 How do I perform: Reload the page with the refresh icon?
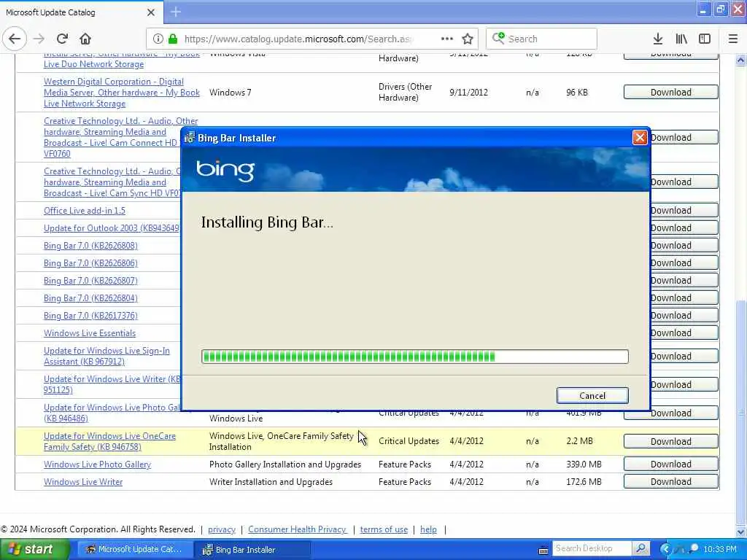(62, 39)
